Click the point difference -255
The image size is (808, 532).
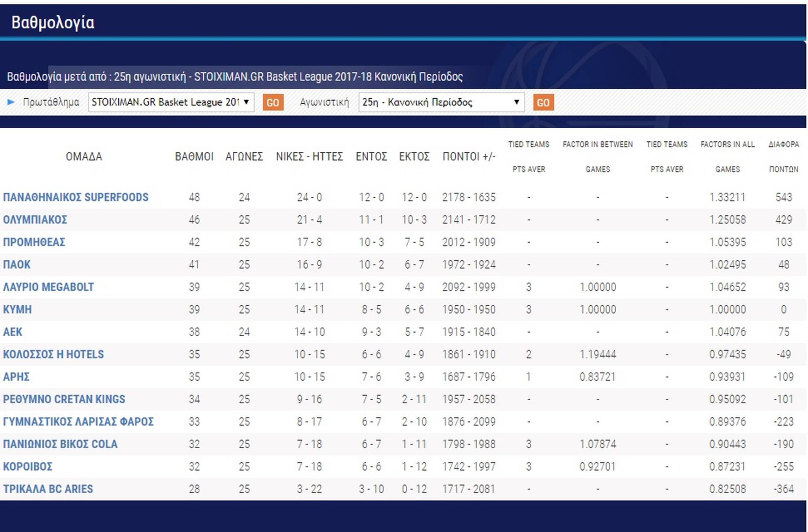pyautogui.click(x=784, y=466)
